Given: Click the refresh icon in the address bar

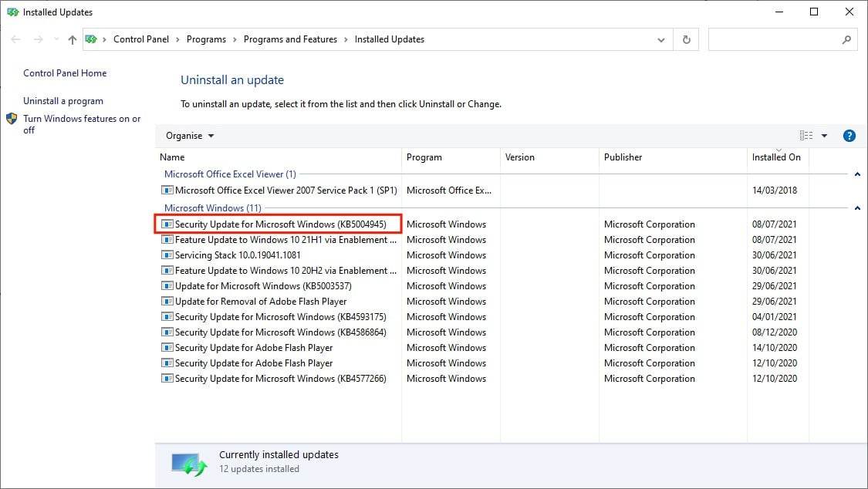Looking at the screenshot, I should click(x=686, y=39).
